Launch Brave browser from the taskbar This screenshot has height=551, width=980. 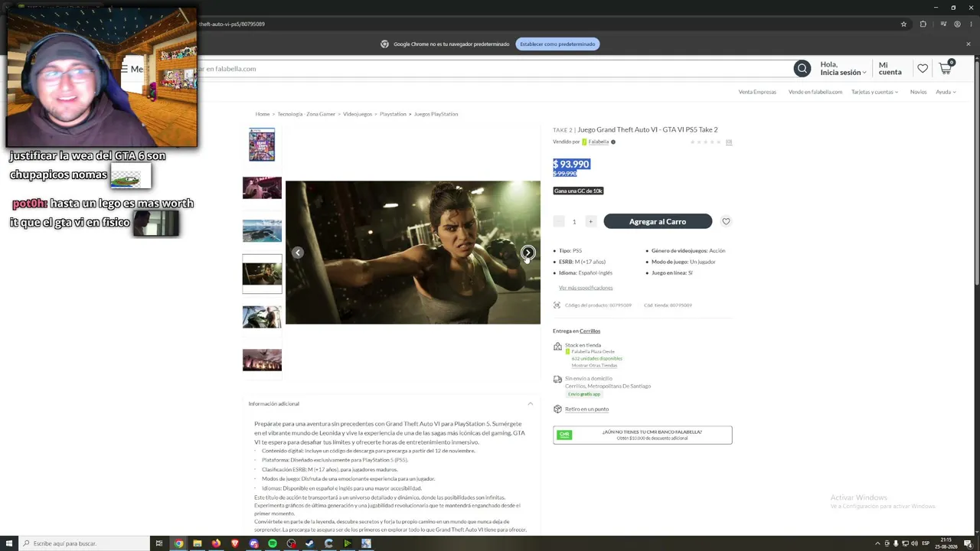[235, 543]
